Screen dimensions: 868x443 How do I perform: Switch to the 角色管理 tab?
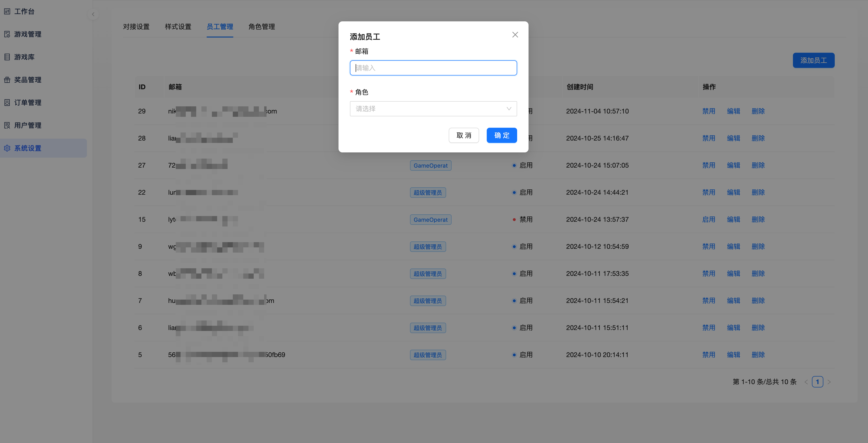coord(262,27)
